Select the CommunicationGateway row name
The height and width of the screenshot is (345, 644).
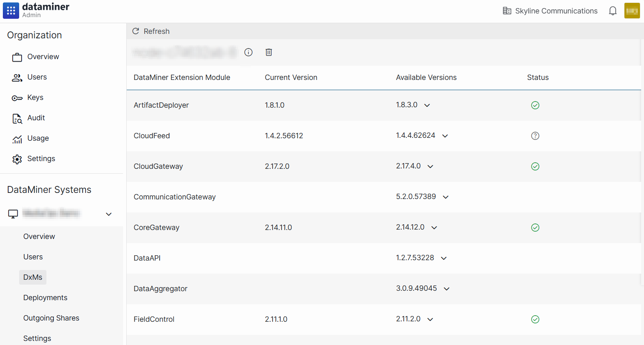point(175,197)
